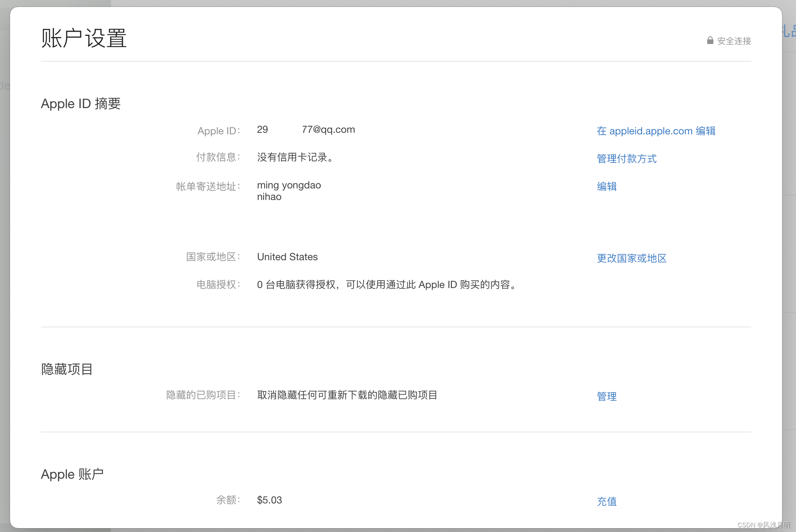
Task: Click the 取消隐藏 hidden purchases description
Action: coord(347,395)
